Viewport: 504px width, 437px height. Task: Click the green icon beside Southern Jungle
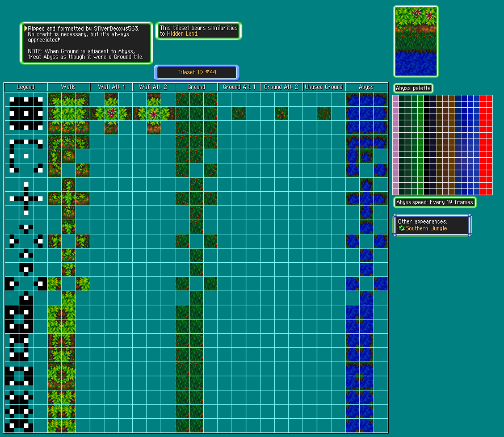[x=401, y=228]
